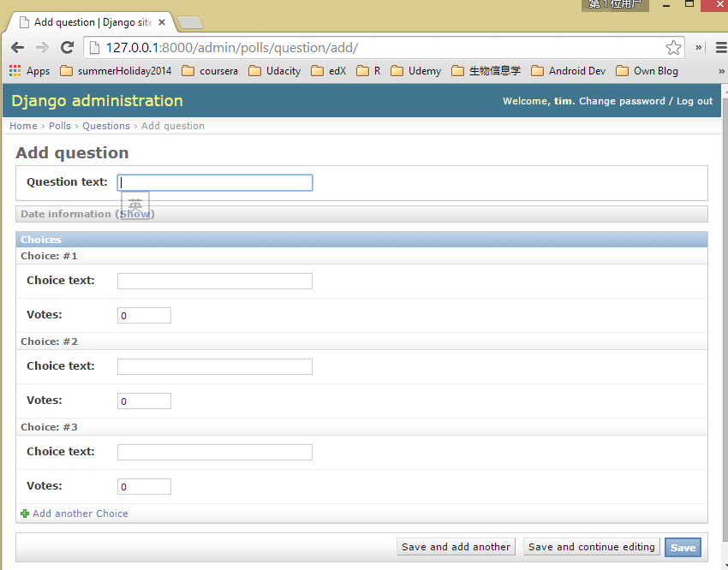Click the green plus add icon

pyautogui.click(x=25, y=514)
